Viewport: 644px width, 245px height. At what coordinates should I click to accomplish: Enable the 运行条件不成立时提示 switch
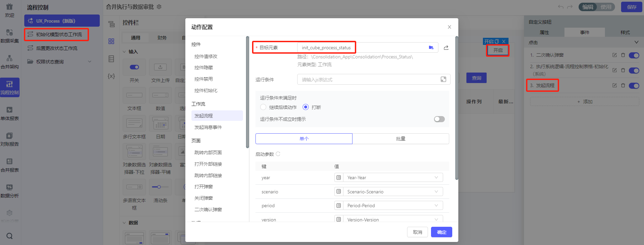(x=439, y=119)
